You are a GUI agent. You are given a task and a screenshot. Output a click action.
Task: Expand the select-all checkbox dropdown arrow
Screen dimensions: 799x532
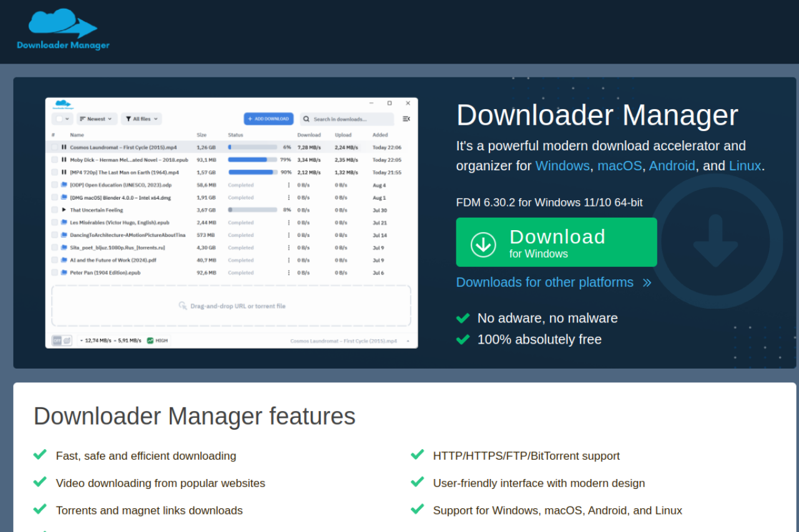pyautogui.click(x=67, y=119)
